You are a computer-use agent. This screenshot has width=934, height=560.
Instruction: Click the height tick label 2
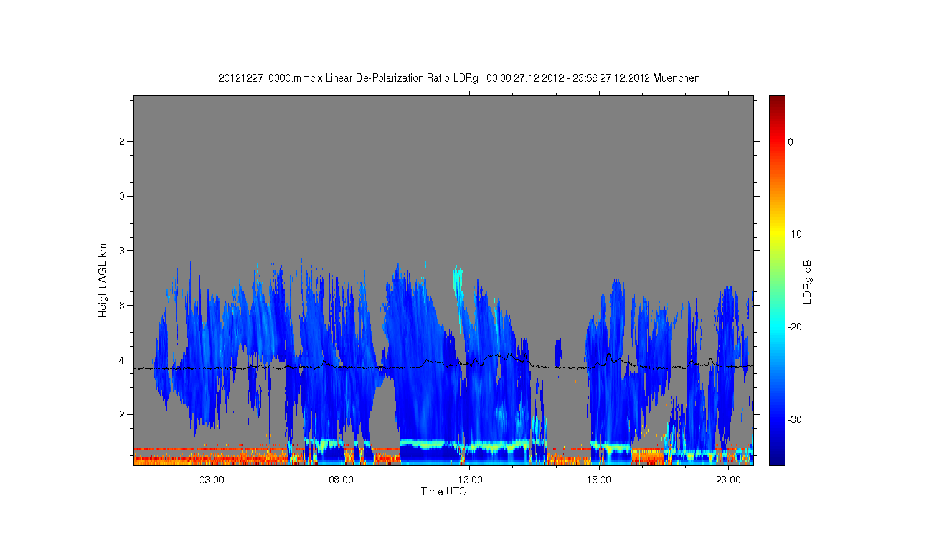pyautogui.click(x=122, y=414)
